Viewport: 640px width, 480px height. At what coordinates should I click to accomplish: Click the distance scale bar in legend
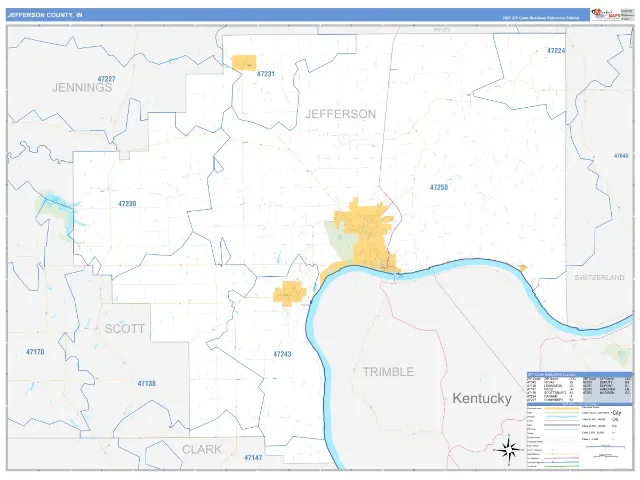pyautogui.click(x=605, y=447)
